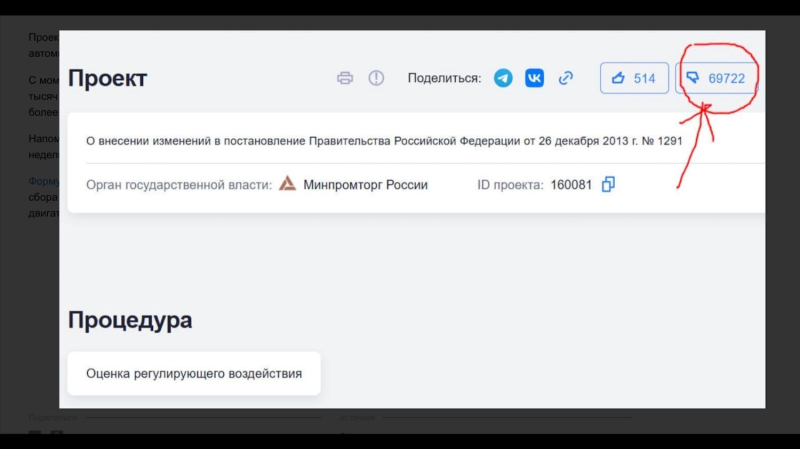Screen dimensions: 800x449
Task: Share the project via VK icon
Action: [534, 78]
